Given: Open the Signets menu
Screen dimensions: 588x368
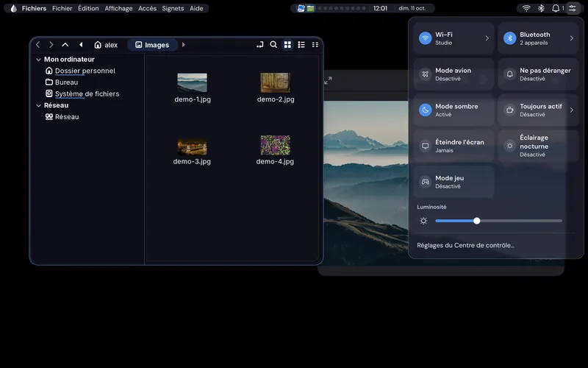Looking at the screenshot, I should [x=173, y=8].
